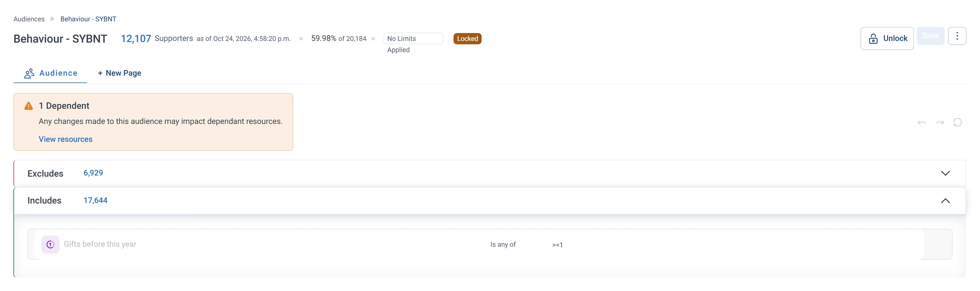Click the reset circular arrow icon
This screenshot has width=980, height=291.
tap(958, 123)
